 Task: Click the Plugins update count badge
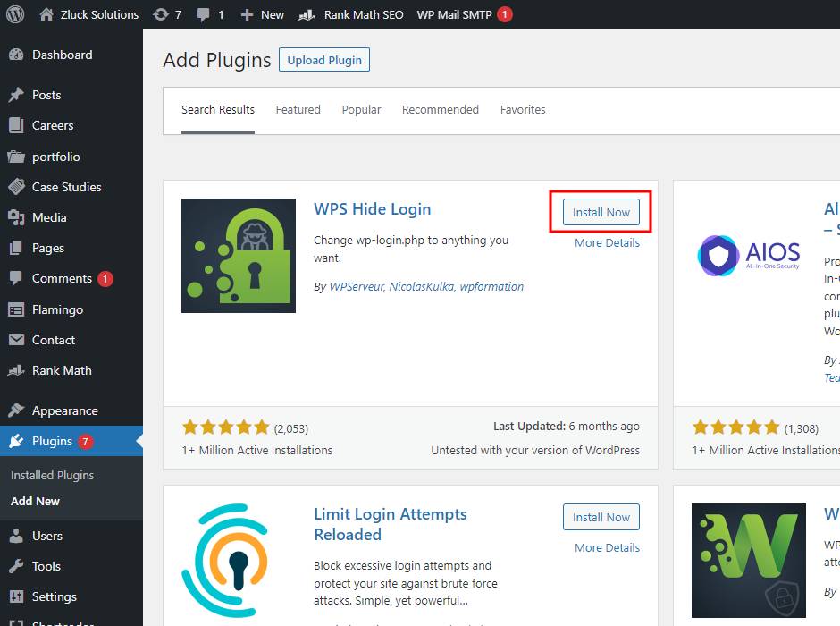click(85, 441)
